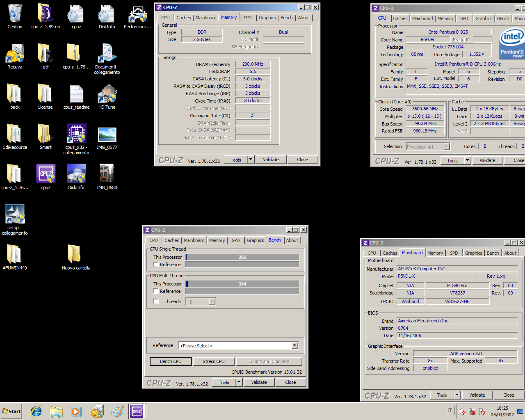Open Tools dropdown arrow in Mainboard window

457,395
